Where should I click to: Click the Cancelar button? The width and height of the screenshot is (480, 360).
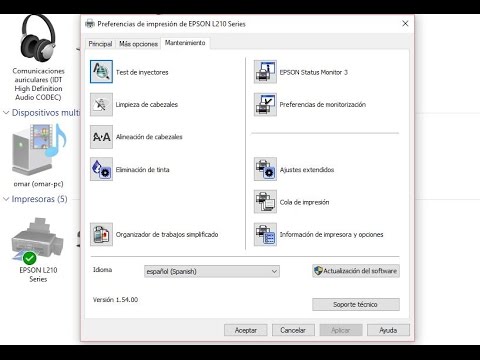[293, 330]
